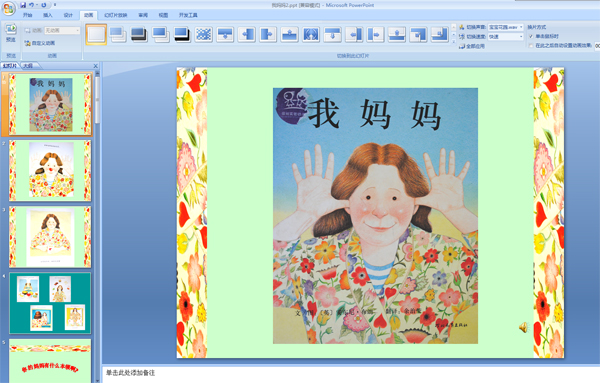Select the Wedge transition with curved arrows
The width and height of the screenshot is (600, 383).
point(311,34)
